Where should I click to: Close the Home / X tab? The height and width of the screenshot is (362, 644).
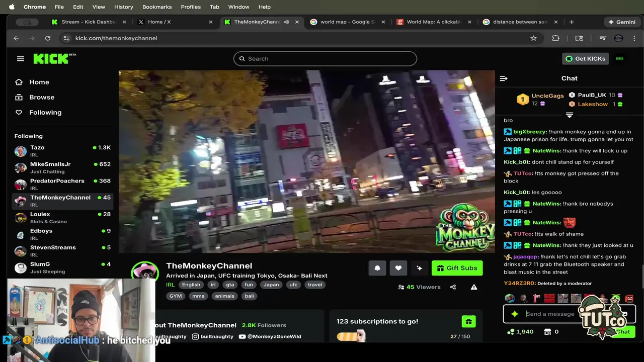pos(211,22)
